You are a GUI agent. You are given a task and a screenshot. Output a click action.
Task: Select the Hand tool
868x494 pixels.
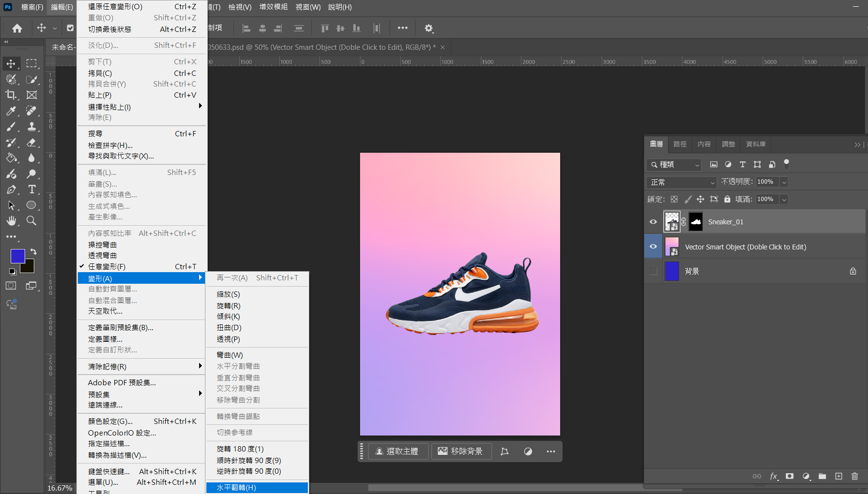pyautogui.click(x=11, y=221)
